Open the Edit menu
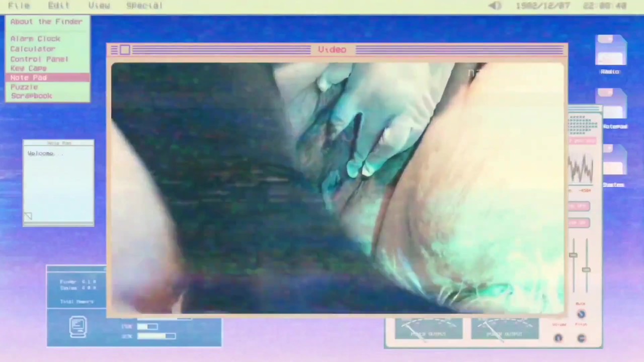 tap(59, 6)
